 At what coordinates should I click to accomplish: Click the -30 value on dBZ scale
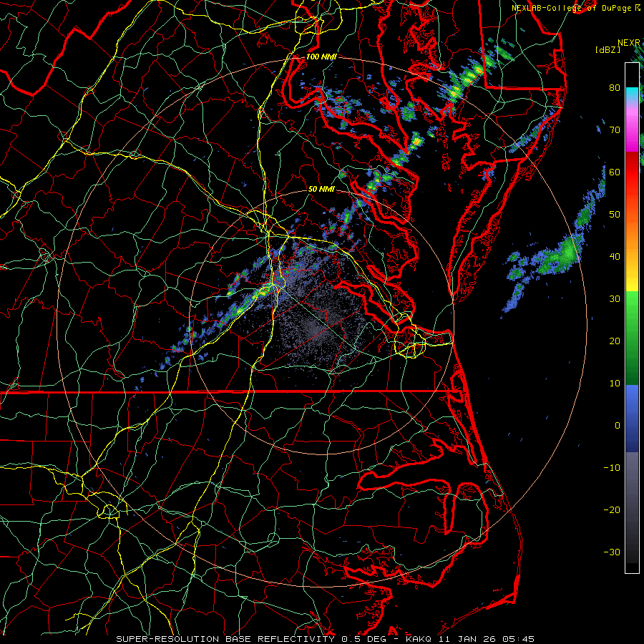point(612,552)
